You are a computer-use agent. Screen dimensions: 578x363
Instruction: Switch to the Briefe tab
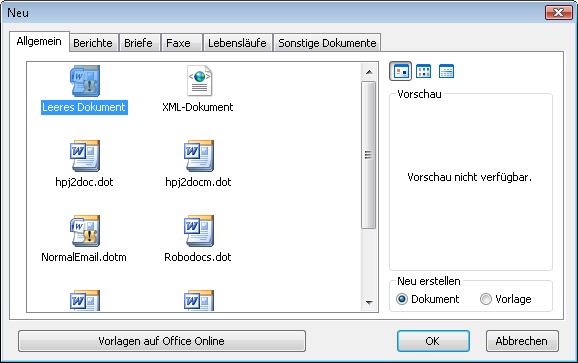pos(139,43)
